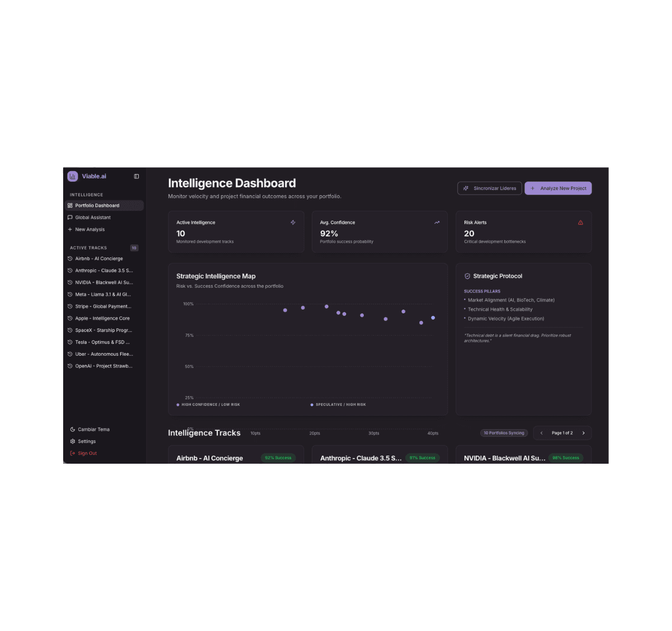This screenshot has width=672, height=631.
Task: Click the history icon beside Stripe - Global Payment
Action: 70,307
